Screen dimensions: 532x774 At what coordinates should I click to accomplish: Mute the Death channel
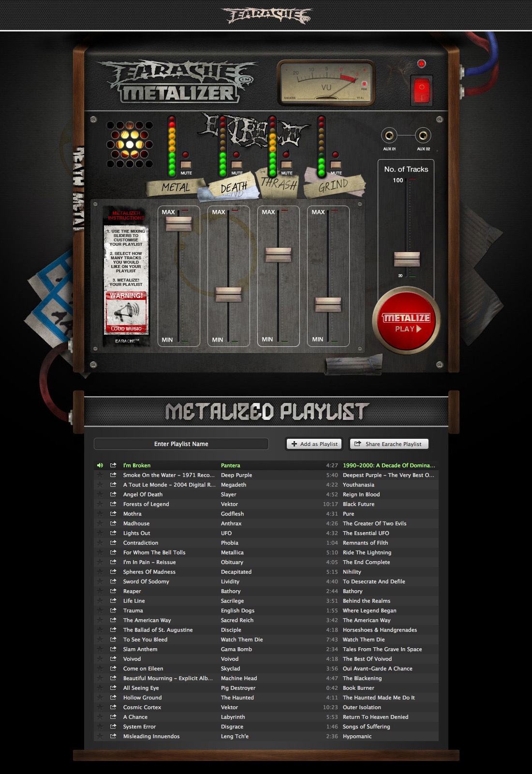point(236,165)
